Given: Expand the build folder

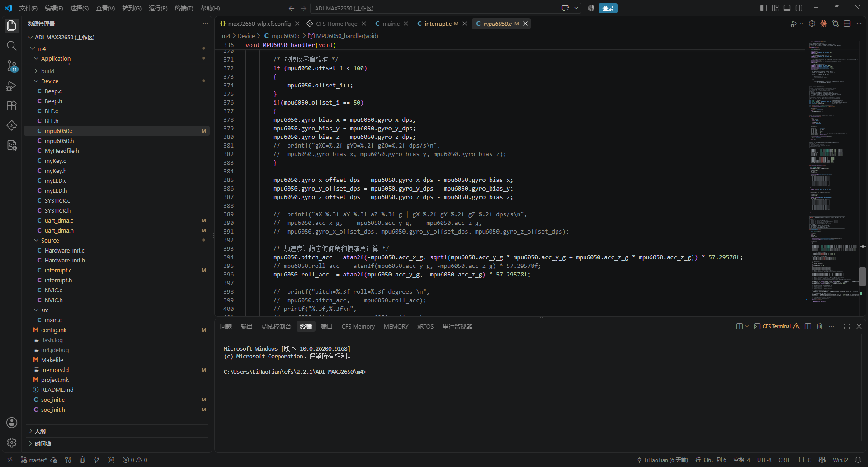Looking at the screenshot, I should 47,71.
